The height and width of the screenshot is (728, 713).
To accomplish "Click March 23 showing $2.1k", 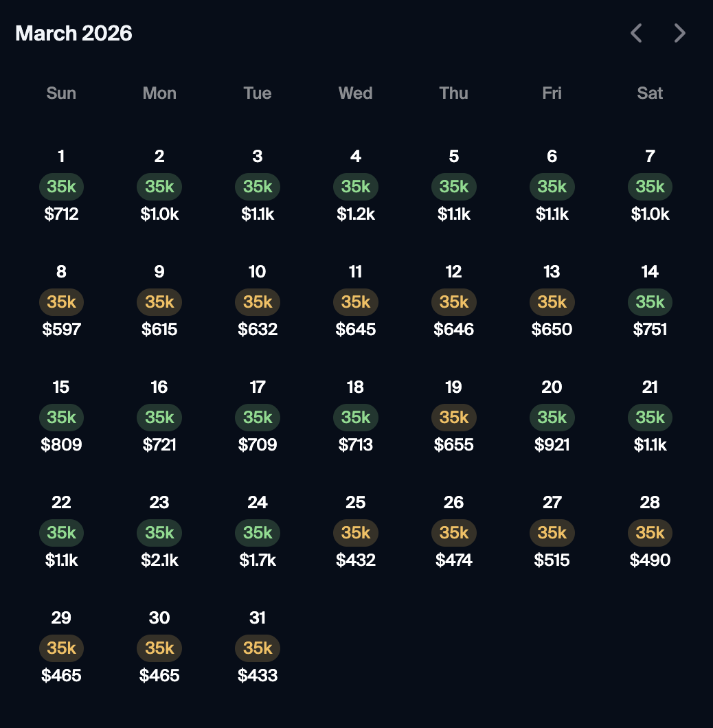I will pos(159,532).
